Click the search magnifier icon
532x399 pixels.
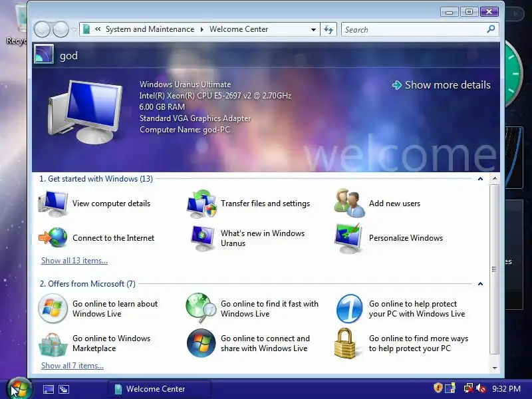tap(491, 29)
